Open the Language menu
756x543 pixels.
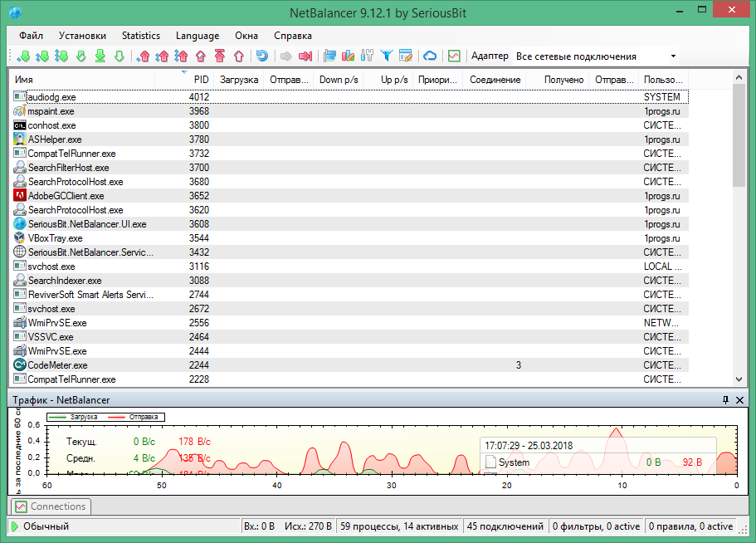tap(197, 36)
